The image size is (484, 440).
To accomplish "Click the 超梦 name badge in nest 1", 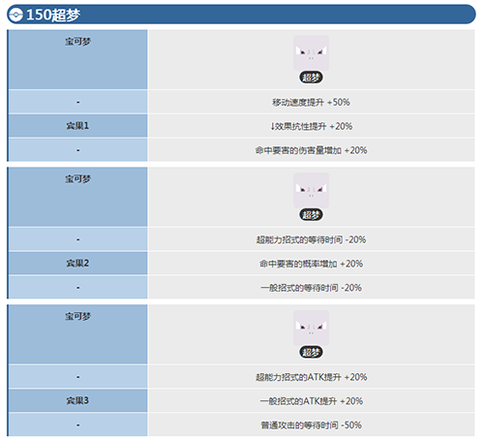I will tap(311, 77).
